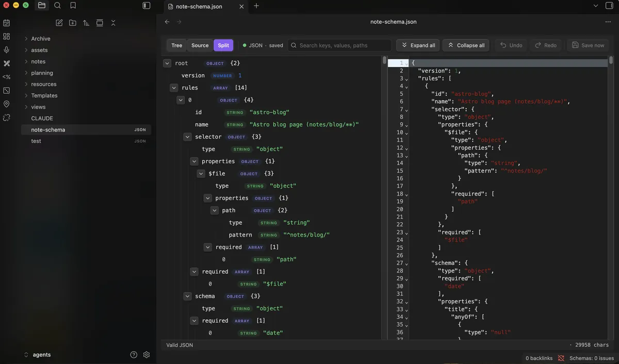Switch to Tree view mode
This screenshot has width=619, height=364.
tap(177, 45)
